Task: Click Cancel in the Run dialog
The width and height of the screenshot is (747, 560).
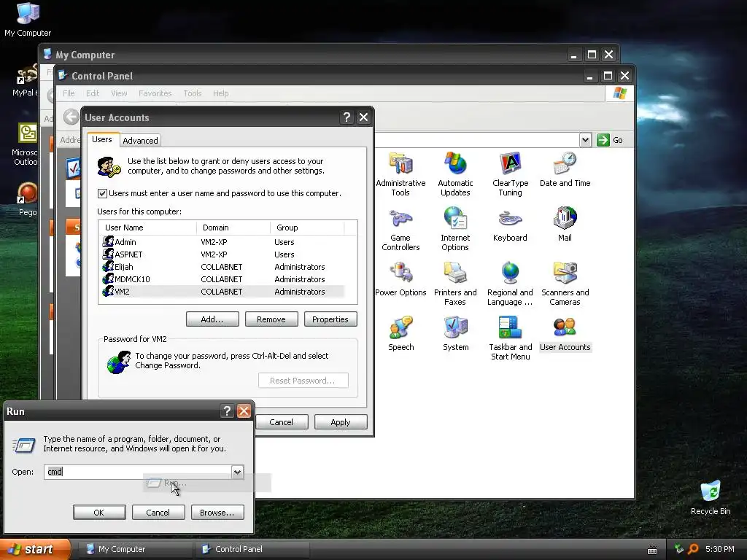Action: tap(158, 513)
